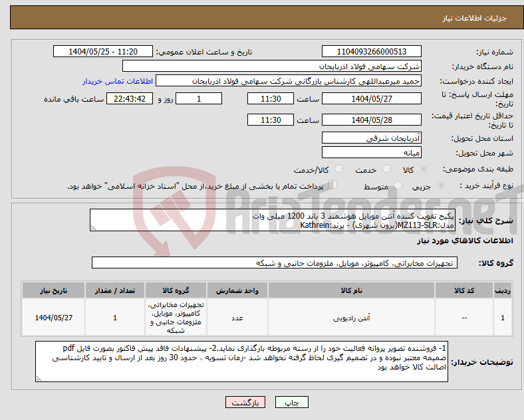Image resolution: width=524 pixels, height=420 pixels.
Task: Click the چاپ (print) button
Action: pos(291,402)
